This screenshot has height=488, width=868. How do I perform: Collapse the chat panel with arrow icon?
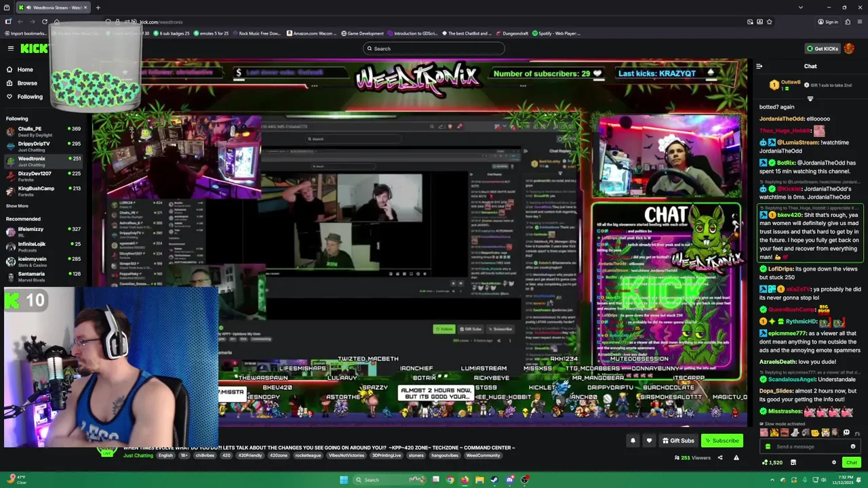click(x=759, y=66)
